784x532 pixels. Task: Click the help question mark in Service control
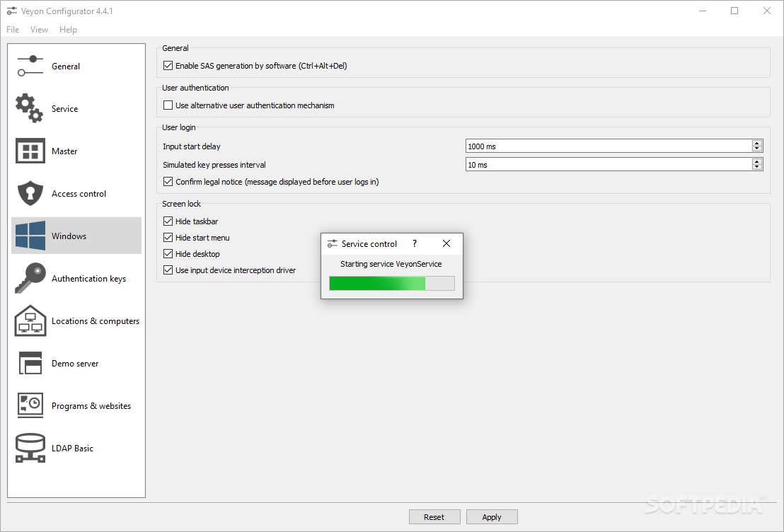coord(415,243)
